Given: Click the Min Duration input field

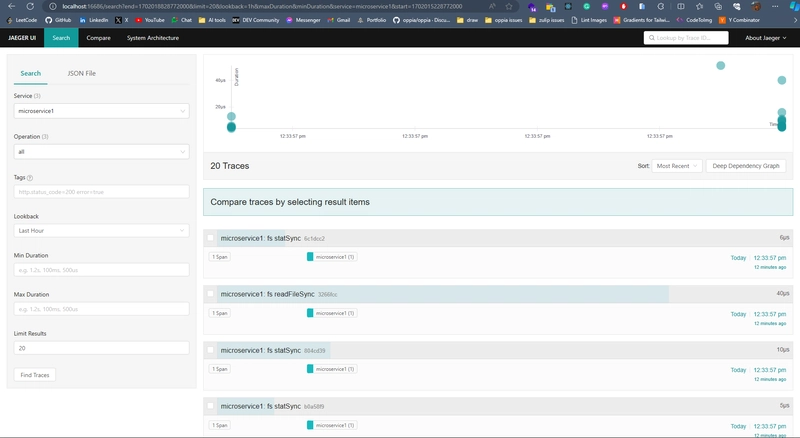Looking at the screenshot, I should click(102, 270).
